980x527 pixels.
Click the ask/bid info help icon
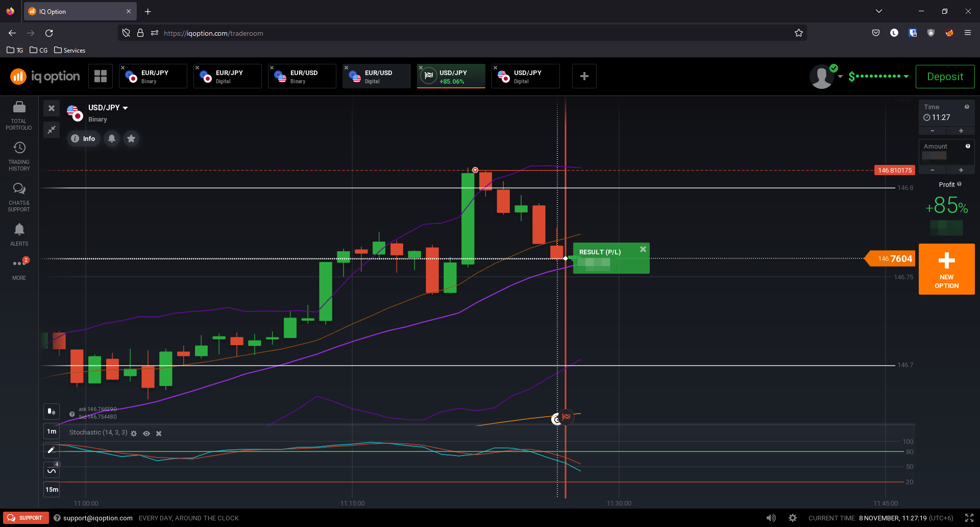72,414
